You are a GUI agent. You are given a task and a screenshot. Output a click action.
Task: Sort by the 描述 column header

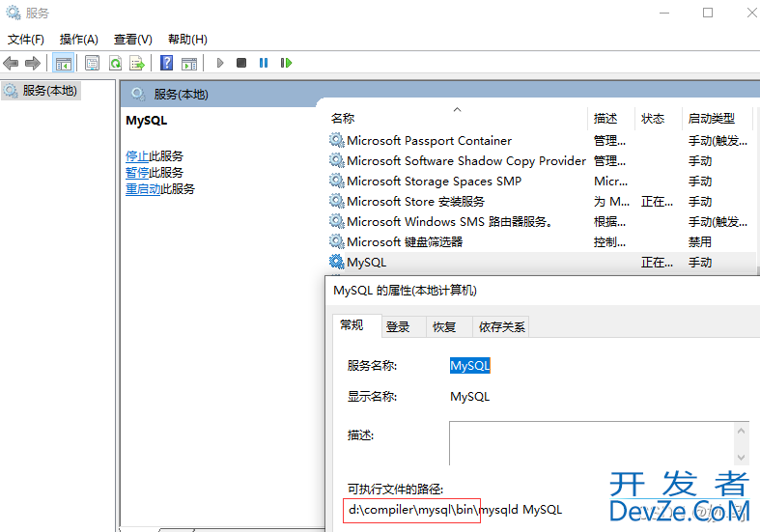[x=610, y=118]
